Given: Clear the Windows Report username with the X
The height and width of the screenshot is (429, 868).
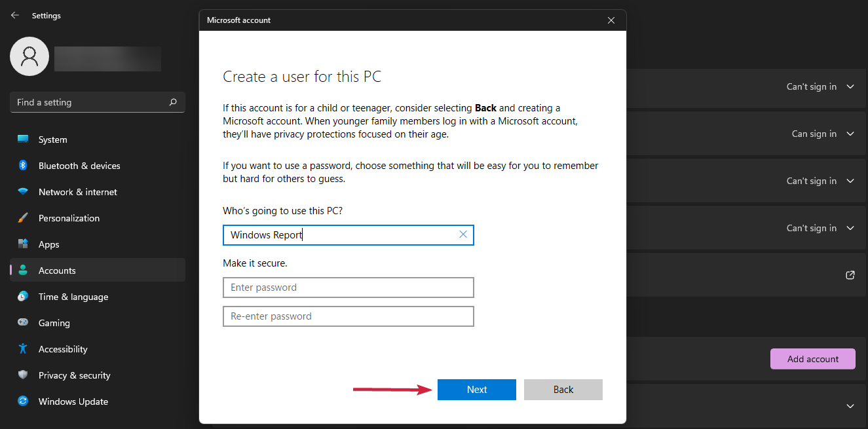Looking at the screenshot, I should (463, 234).
